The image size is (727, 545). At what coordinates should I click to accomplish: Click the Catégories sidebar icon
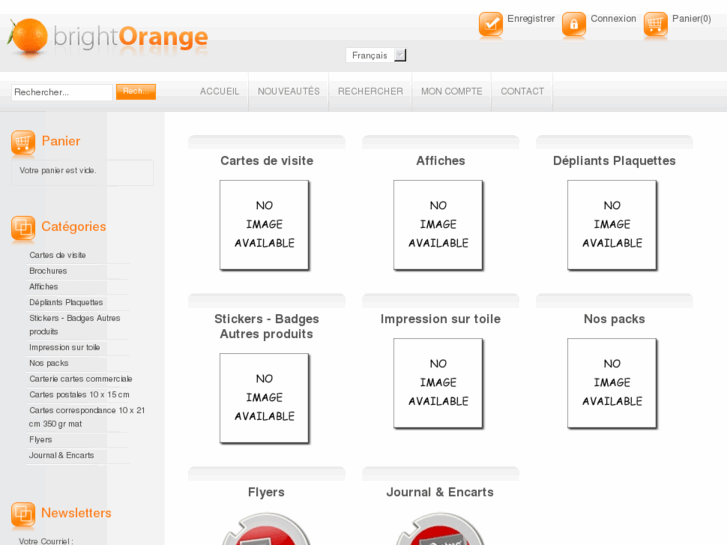pos(23,228)
